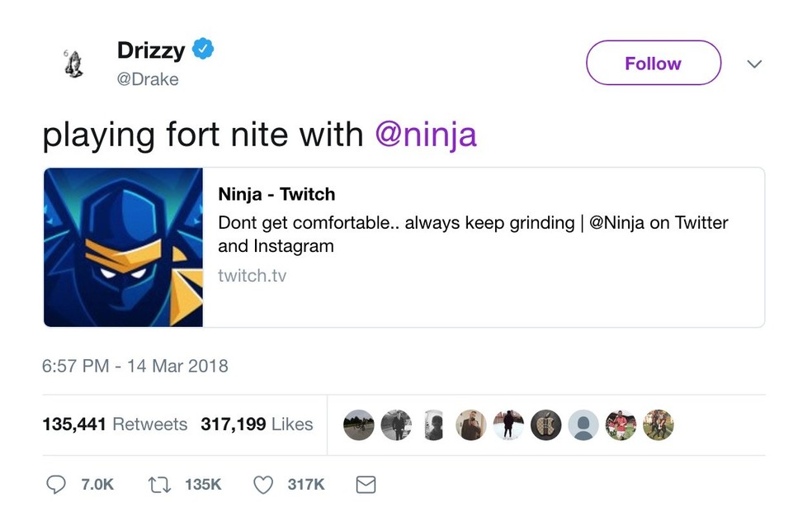Viewport: 812px width, 531px height.
Task: Click the twitch.tv domain text
Action: 252,276
